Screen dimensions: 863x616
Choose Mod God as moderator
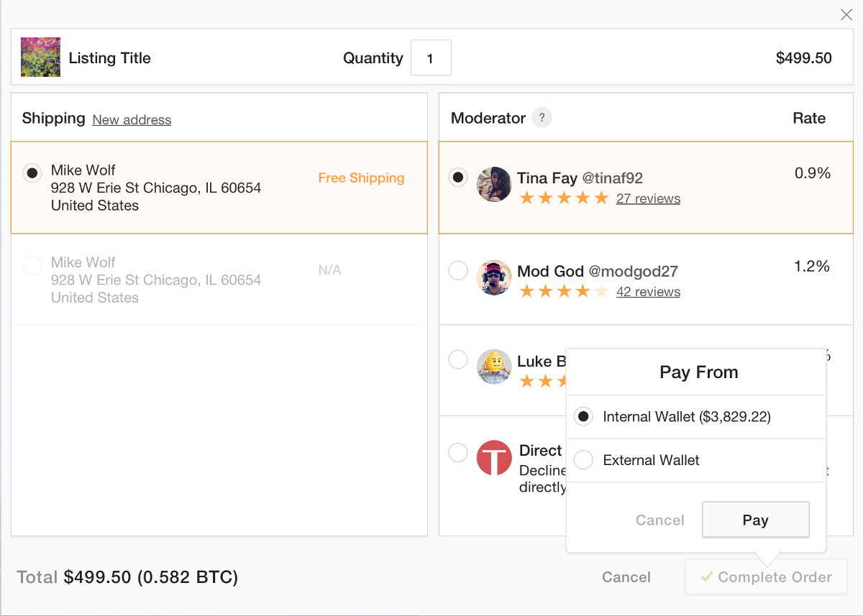[458, 271]
